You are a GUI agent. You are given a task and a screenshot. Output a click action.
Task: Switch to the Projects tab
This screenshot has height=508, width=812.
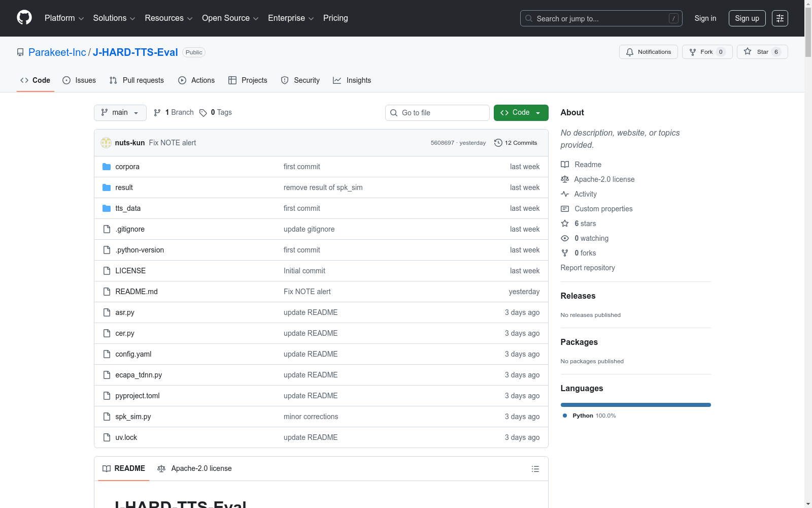(x=248, y=80)
